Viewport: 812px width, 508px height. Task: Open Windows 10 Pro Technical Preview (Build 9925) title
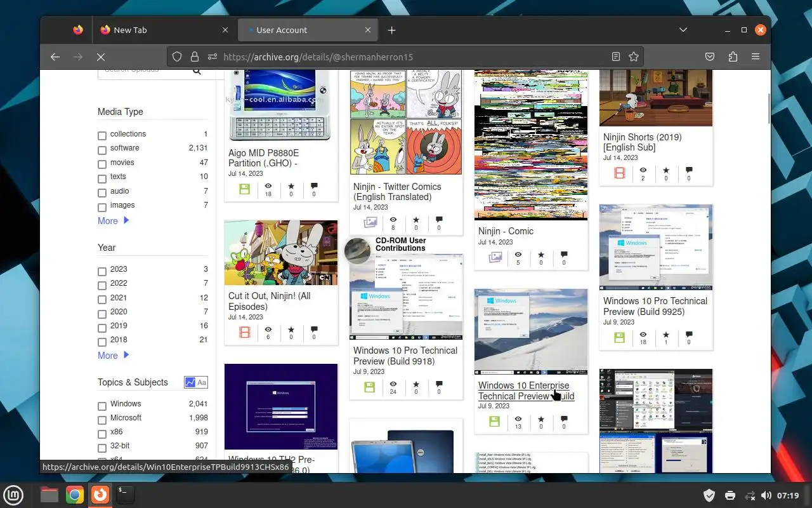655,306
